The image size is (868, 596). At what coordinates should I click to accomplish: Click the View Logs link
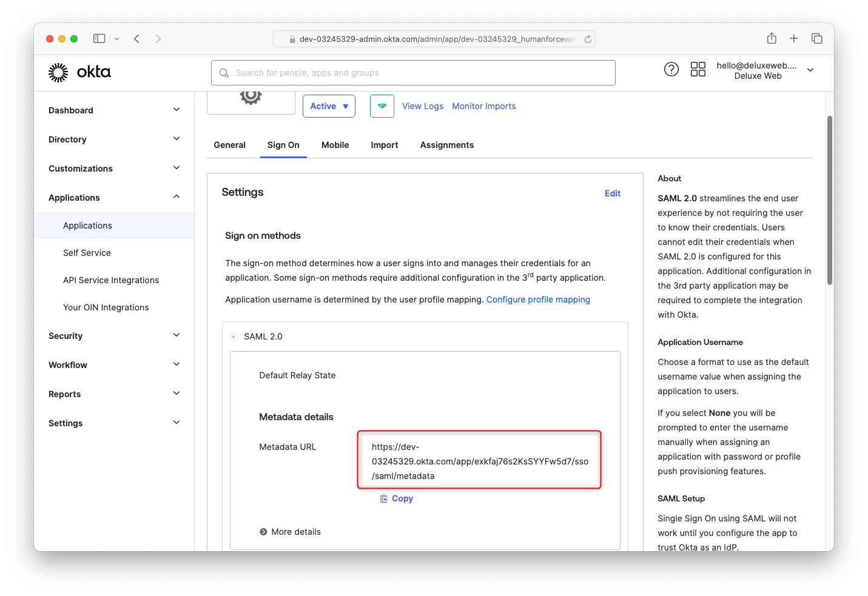tap(423, 106)
